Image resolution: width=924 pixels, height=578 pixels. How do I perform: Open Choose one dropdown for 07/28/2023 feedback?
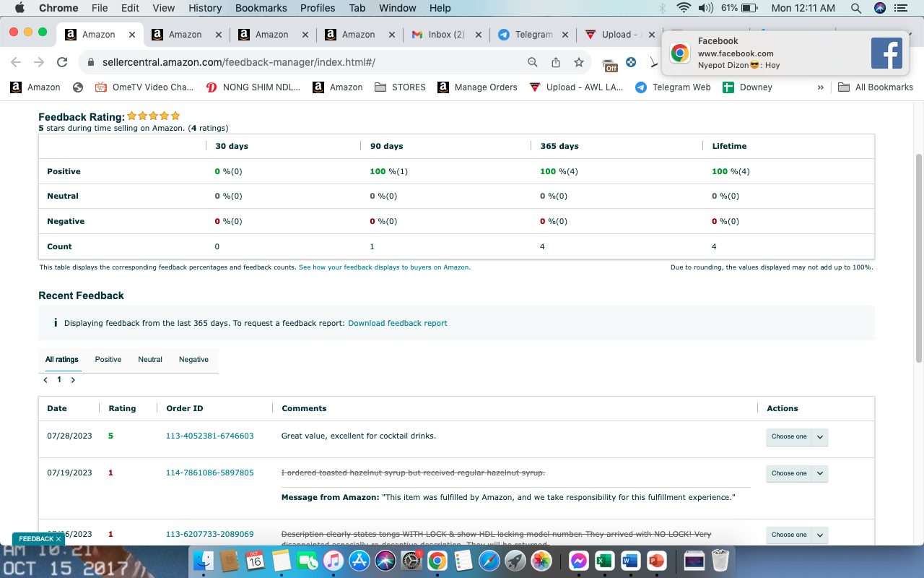(797, 436)
